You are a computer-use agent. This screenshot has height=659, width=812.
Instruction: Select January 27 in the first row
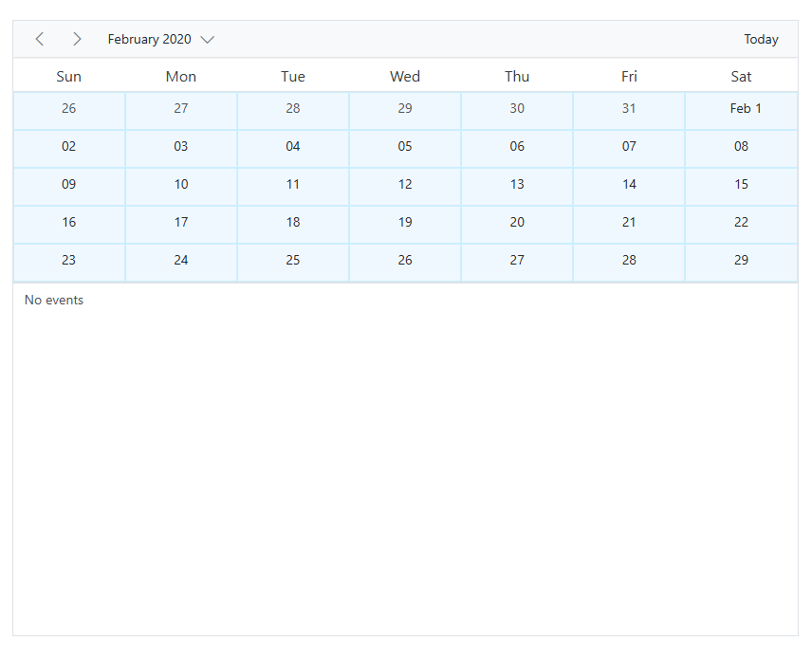pos(181,111)
